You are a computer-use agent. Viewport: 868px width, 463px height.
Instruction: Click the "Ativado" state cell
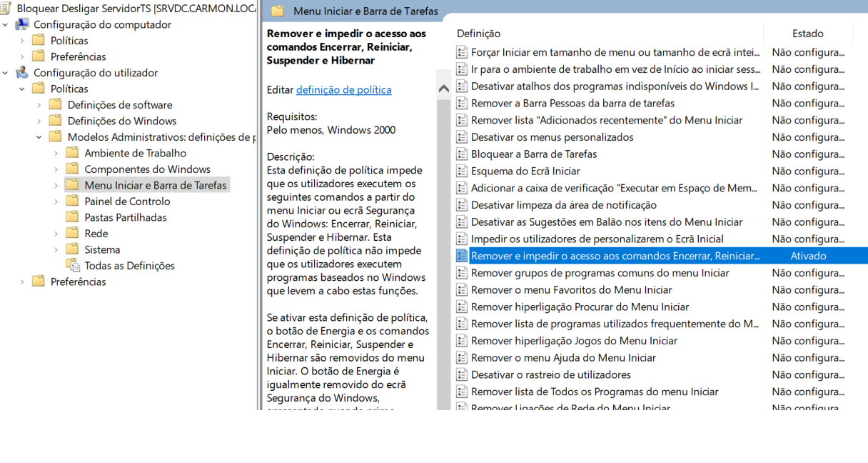(x=808, y=256)
